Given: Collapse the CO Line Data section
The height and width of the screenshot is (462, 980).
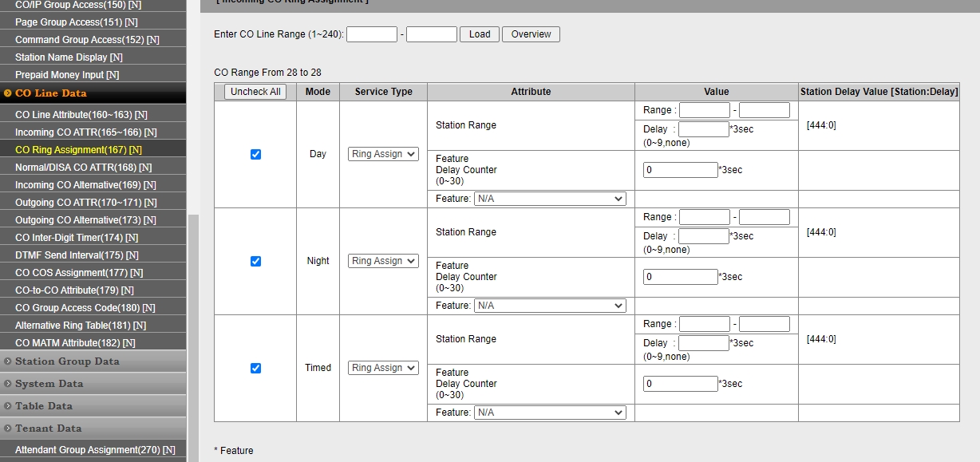Looking at the screenshot, I should [x=50, y=93].
